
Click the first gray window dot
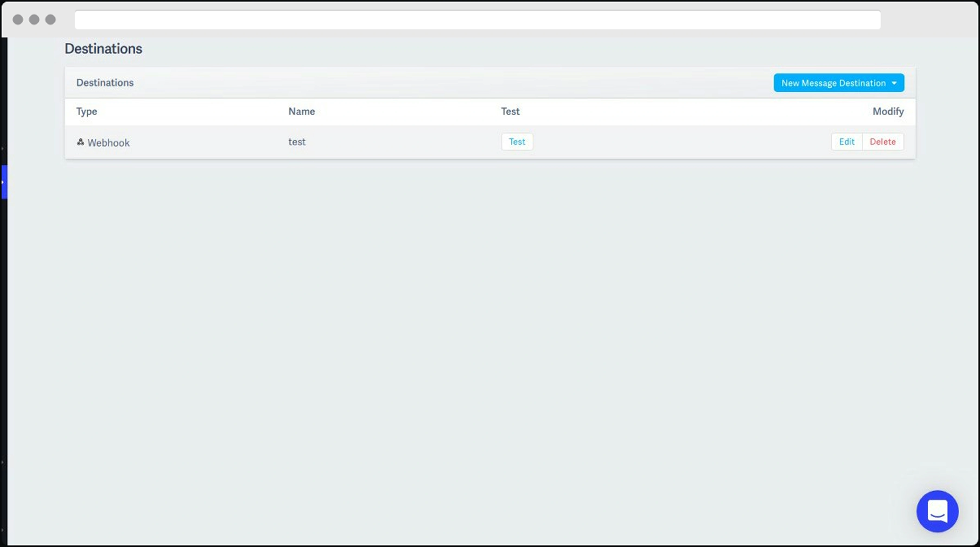point(18,19)
